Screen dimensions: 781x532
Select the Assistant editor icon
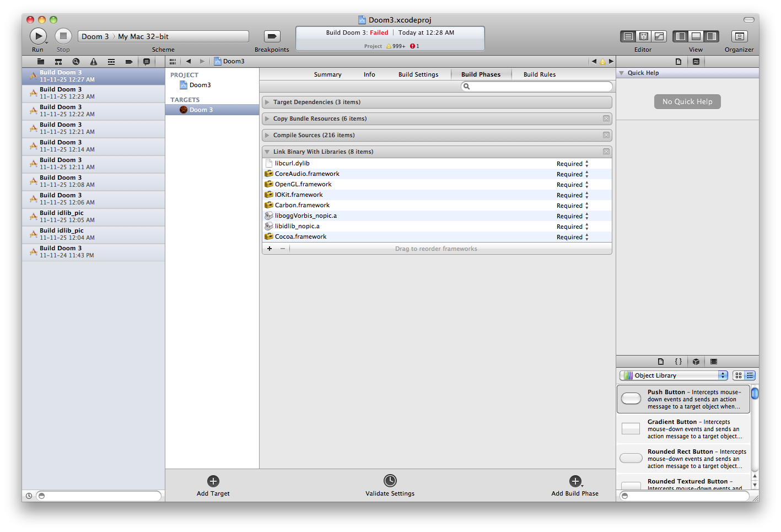coord(643,36)
